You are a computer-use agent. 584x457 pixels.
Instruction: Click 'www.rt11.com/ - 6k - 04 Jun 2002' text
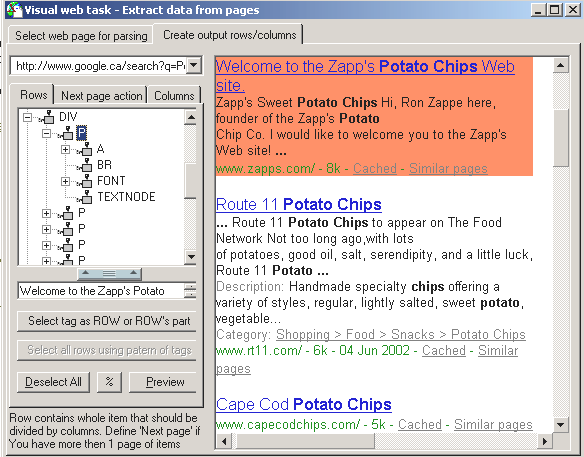point(312,350)
